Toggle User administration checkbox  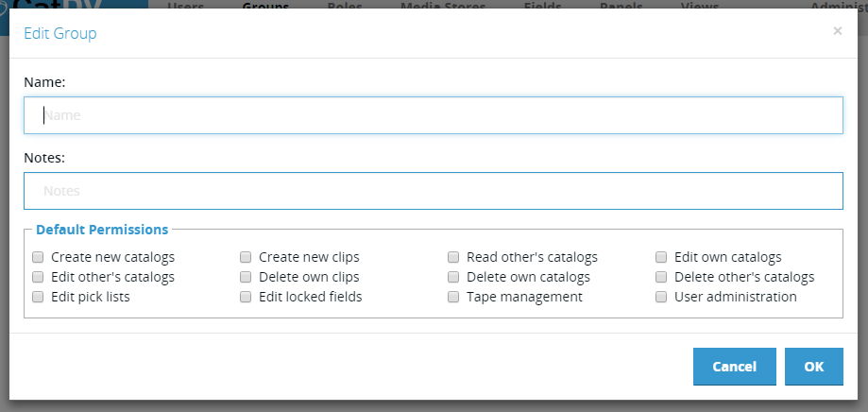661,297
